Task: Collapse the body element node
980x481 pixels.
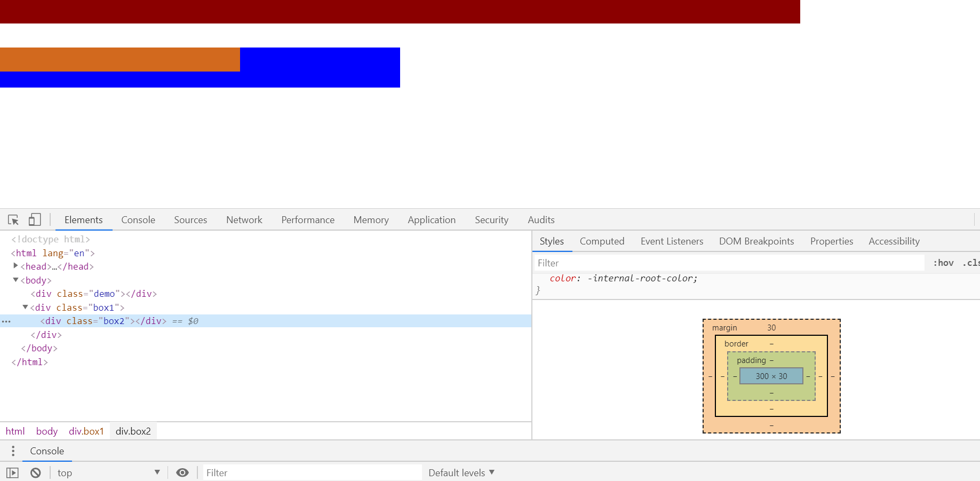Action: (x=15, y=280)
